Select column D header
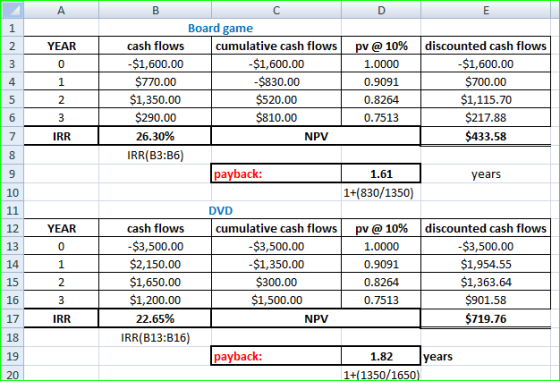This screenshot has width=560, height=381. pyautogui.click(x=381, y=10)
